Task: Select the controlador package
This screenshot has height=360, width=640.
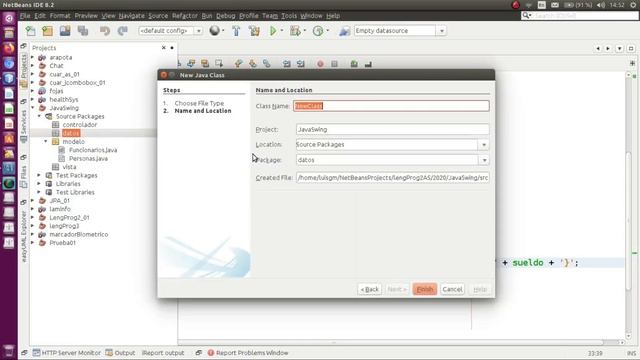Action: pos(80,125)
